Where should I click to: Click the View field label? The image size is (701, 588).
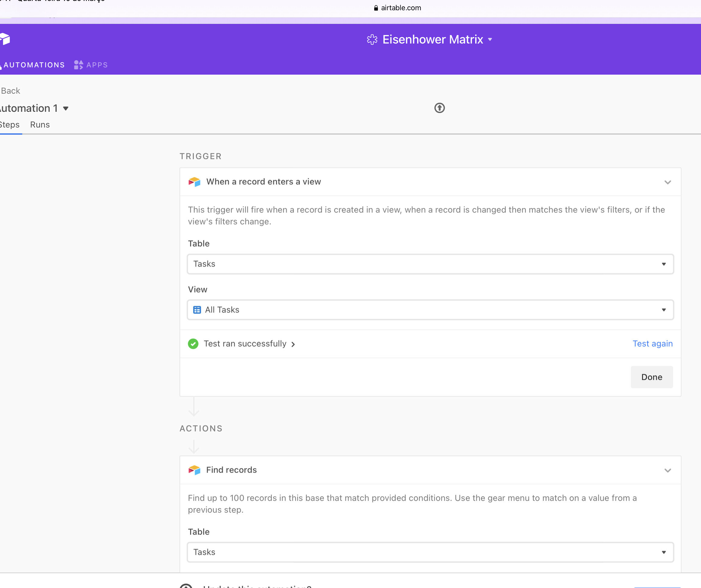pyautogui.click(x=198, y=290)
